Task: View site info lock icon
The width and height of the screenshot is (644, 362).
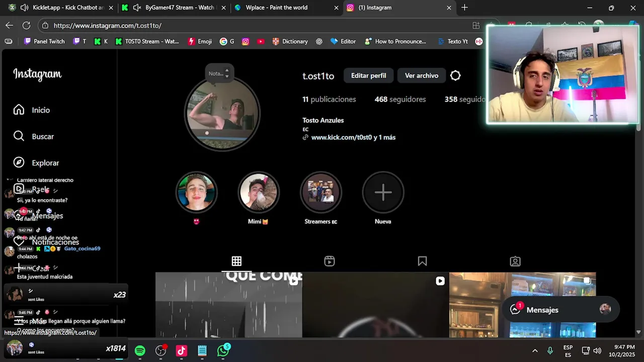Action: pyautogui.click(x=45, y=25)
